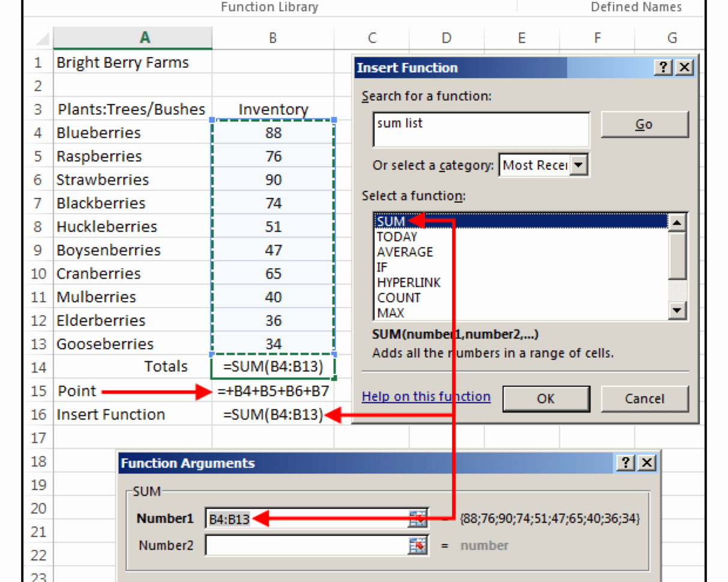The height and width of the screenshot is (582, 728).
Task: Click the help question mark on Function Arguments dialog
Action: pos(625,463)
